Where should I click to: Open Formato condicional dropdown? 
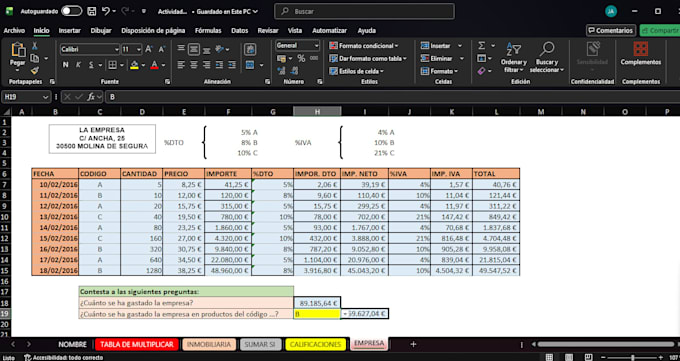coord(363,46)
